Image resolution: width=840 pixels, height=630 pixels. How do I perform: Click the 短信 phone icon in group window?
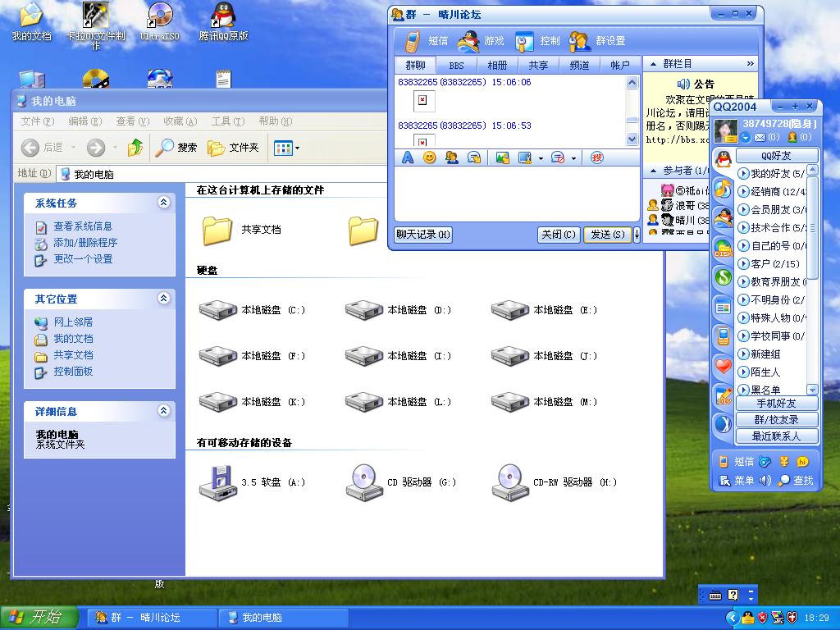tap(413, 41)
